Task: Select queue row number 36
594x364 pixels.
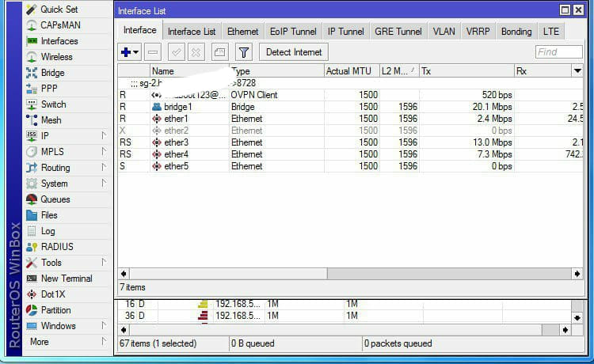Action: [x=345, y=316]
